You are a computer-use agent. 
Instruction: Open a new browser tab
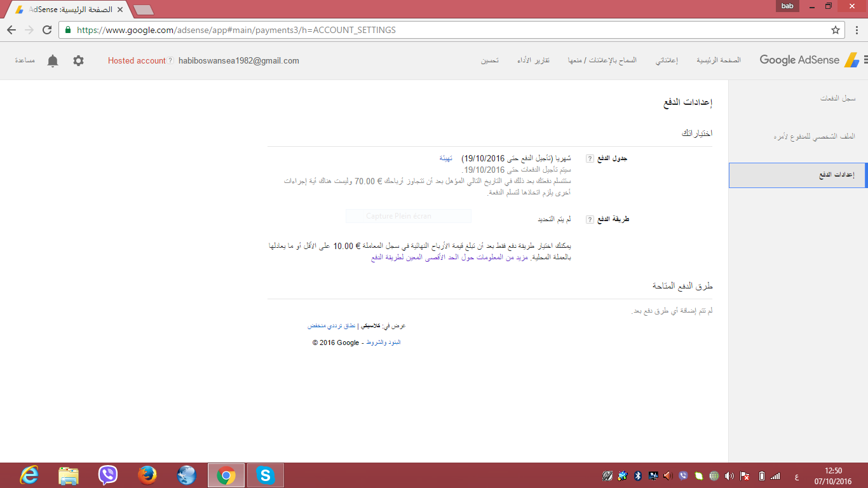[x=144, y=10]
